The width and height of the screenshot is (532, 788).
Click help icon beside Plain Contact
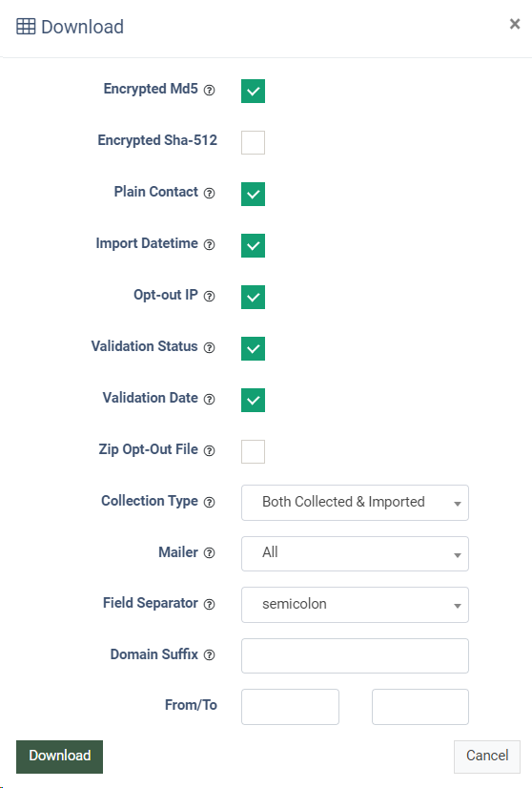click(210, 193)
